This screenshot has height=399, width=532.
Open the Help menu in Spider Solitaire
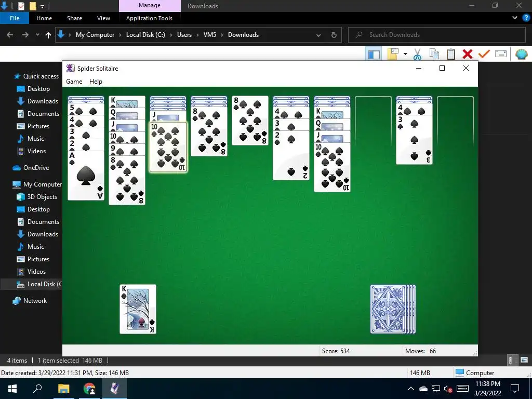[x=96, y=82]
